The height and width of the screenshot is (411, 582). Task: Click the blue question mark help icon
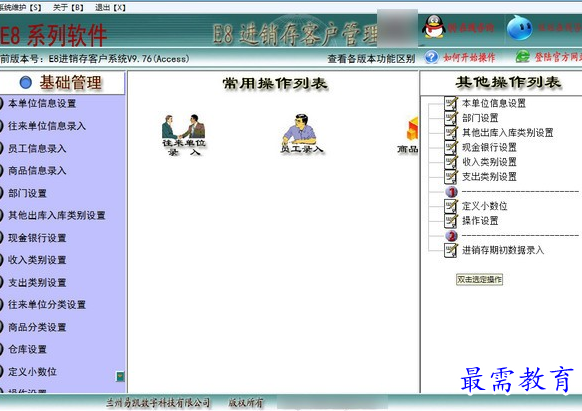(x=432, y=57)
